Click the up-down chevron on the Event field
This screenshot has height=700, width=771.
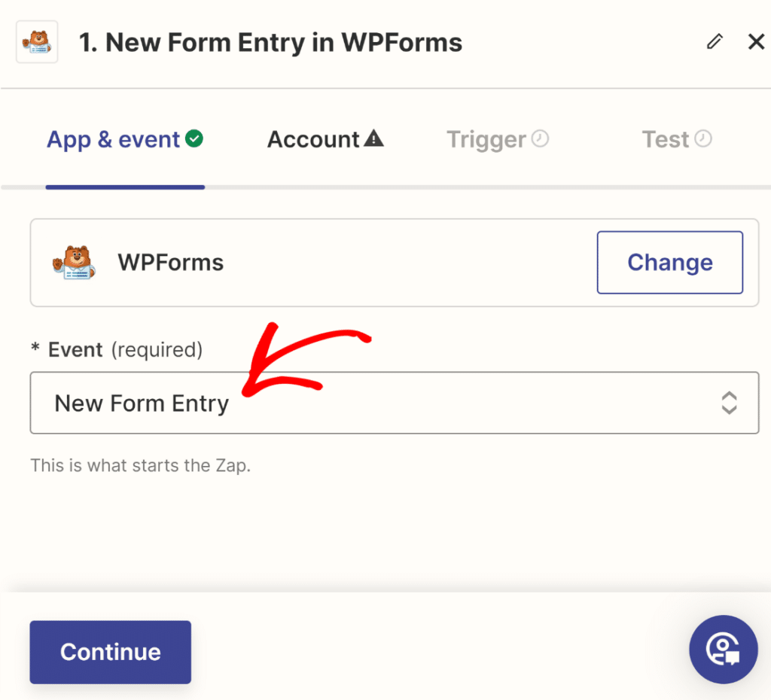click(x=729, y=403)
